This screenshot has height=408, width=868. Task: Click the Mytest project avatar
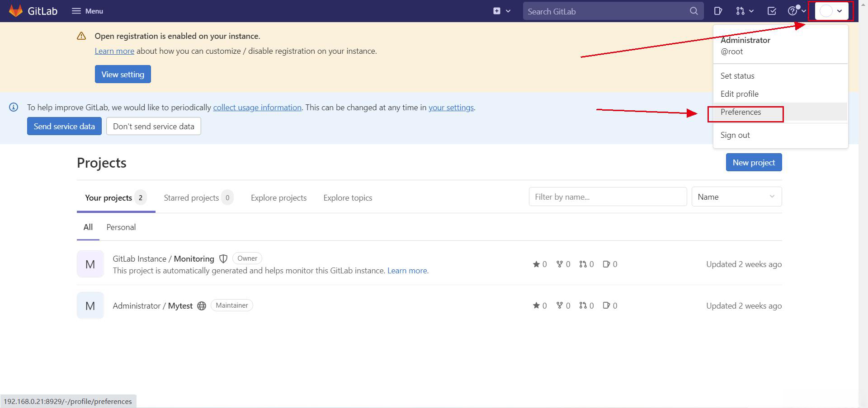[x=90, y=305]
